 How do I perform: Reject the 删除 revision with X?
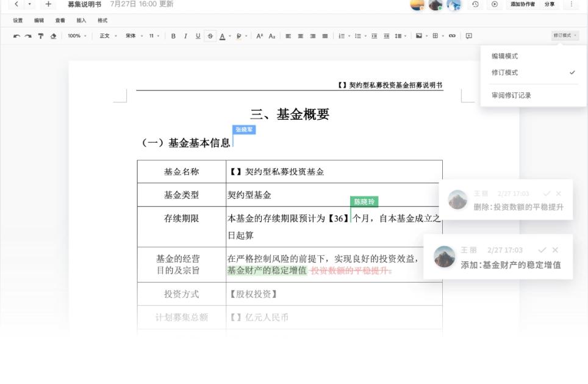(x=558, y=194)
